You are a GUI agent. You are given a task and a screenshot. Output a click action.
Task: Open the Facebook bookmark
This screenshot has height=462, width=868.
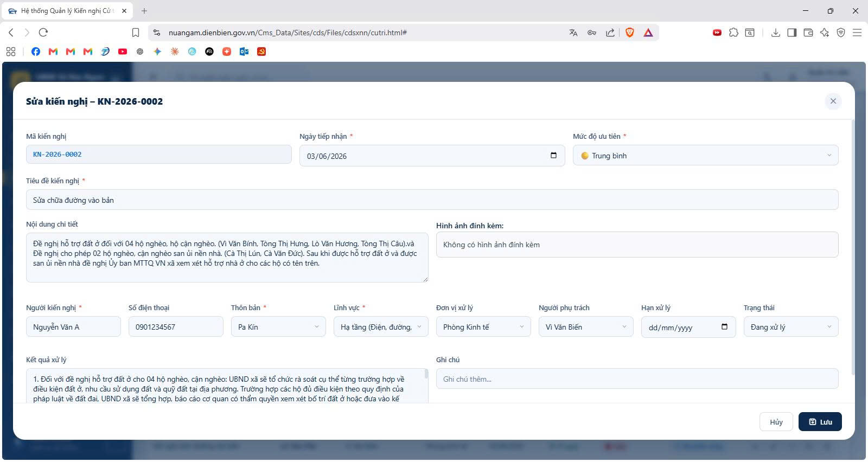pos(36,52)
